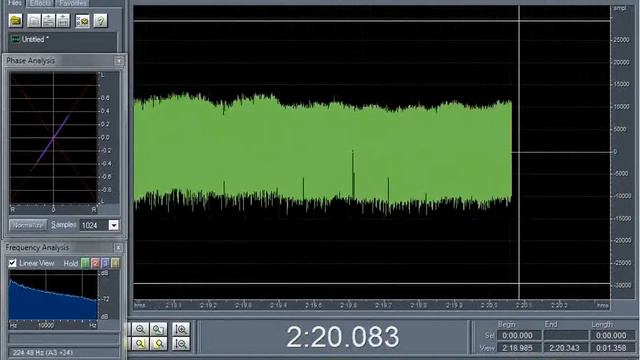This screenshot has height=360, width=640.
Task: Click the zoom out vertically icon
Action: [181, 344]
